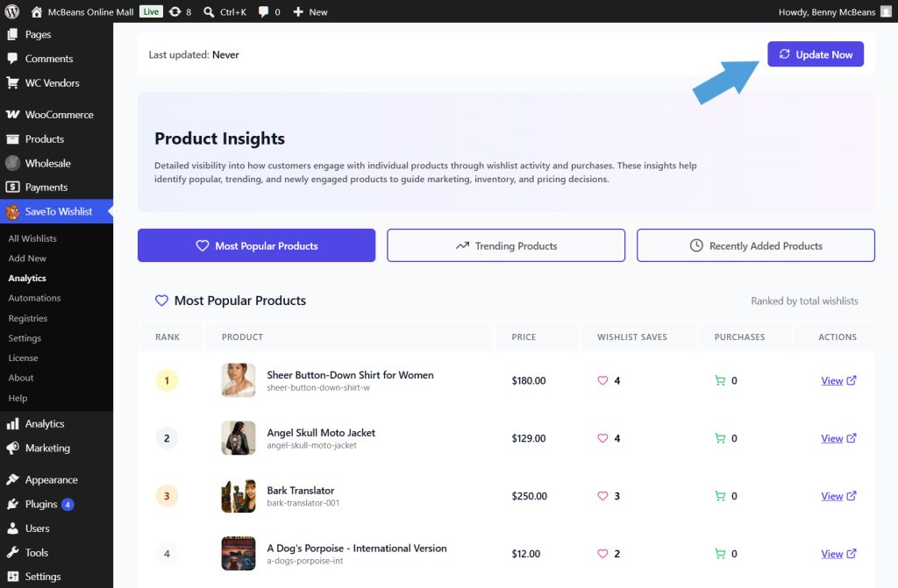Switch to Trending Products tab
898x588 pixels.
(506, 245)
